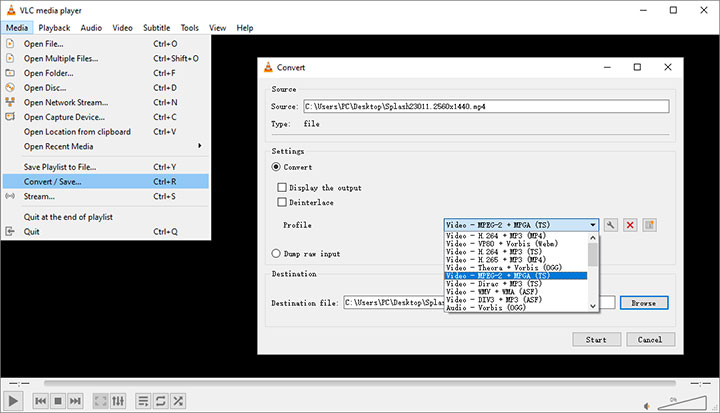Delete selected profile with red X icon
The image size is (720, 413).
[x=630, y=225]
